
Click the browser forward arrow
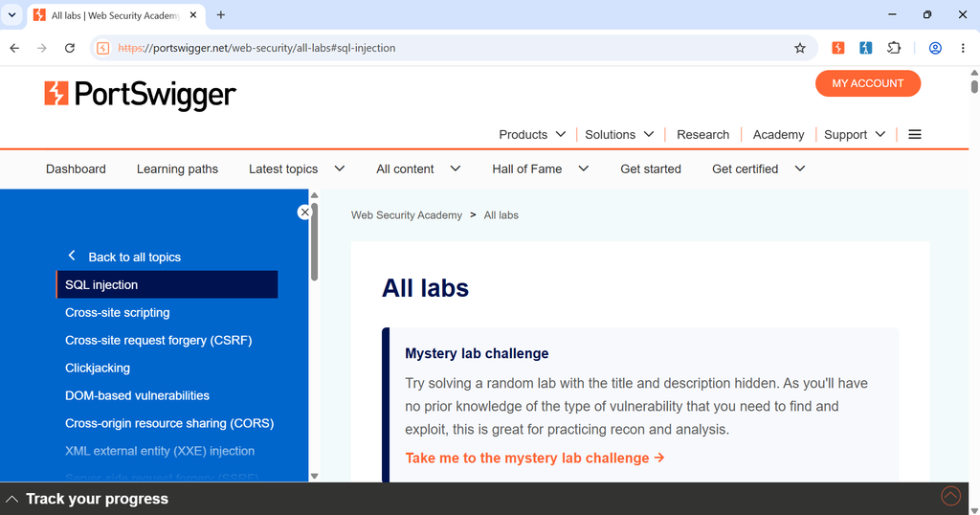(x=42, y=48)
